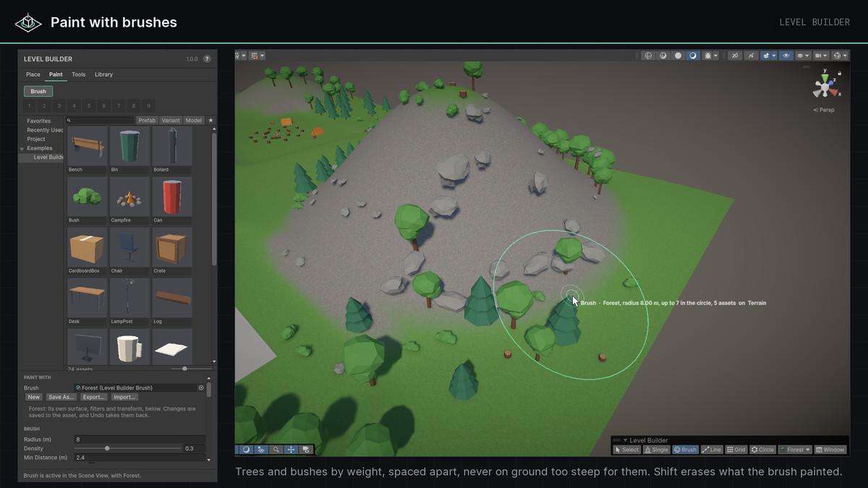Select brush slot number 5
The width and height of the screenshot is (868, 488).
coord(89,106)
